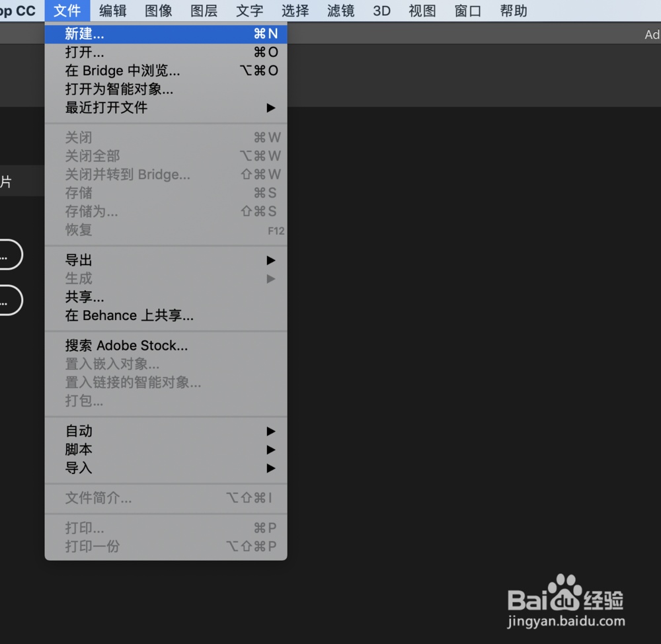Choose 在 Behance 上共享... item
The width and height of the screenshot is (661, 644).
click(166, 315)
